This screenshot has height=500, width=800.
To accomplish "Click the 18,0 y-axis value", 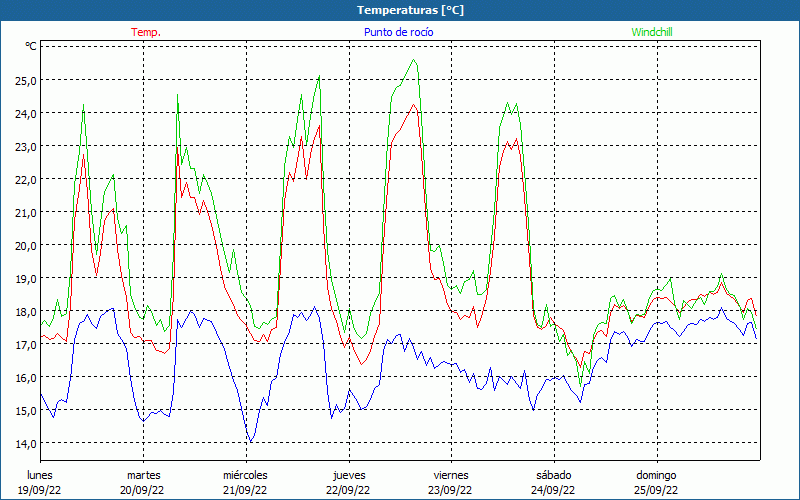I will (26, 312).
